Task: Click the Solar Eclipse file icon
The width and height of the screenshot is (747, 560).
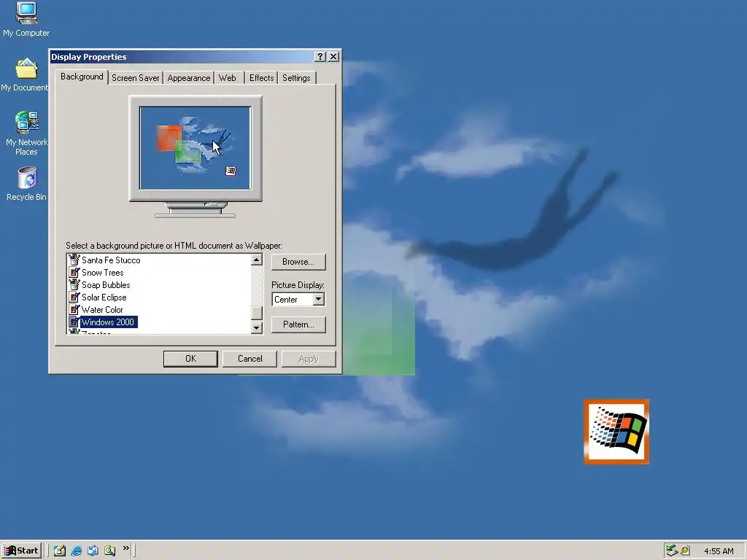Action: click(x=74, y=297)
